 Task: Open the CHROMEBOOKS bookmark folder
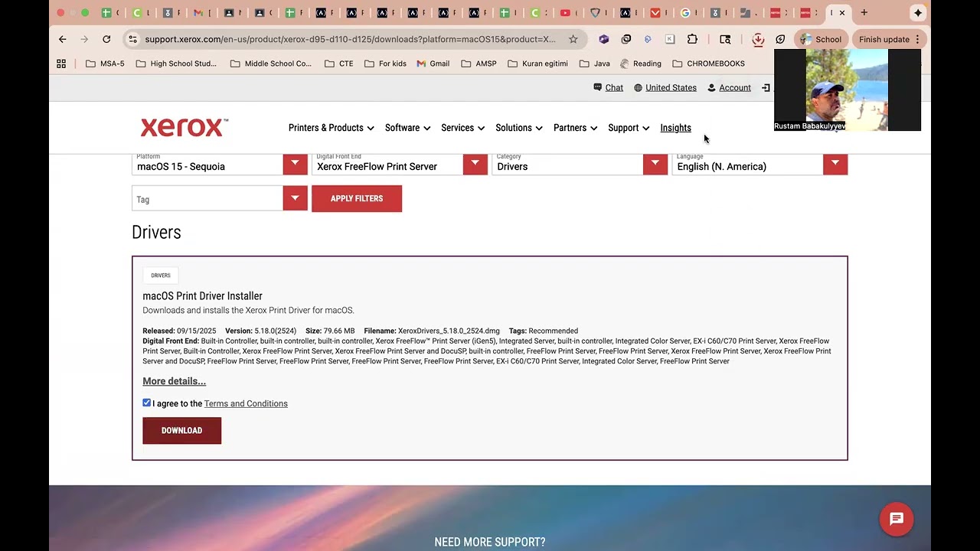(708, 64)
